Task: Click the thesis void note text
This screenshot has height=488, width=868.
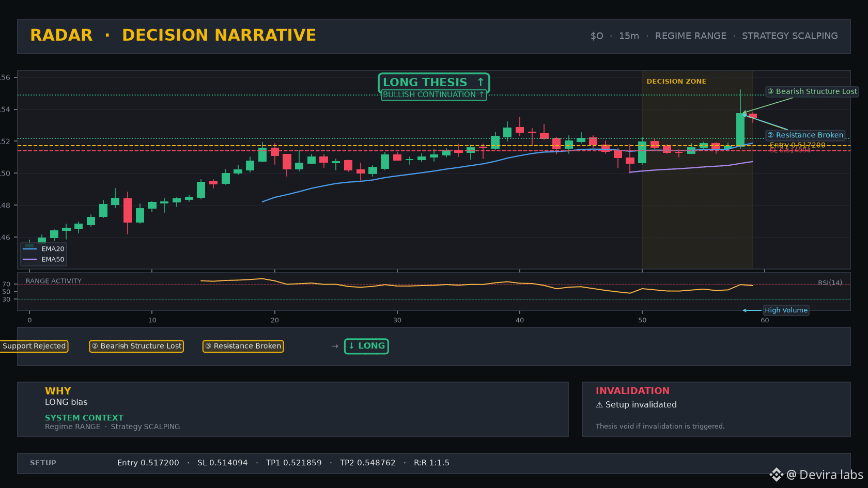Action: (660, 427)
